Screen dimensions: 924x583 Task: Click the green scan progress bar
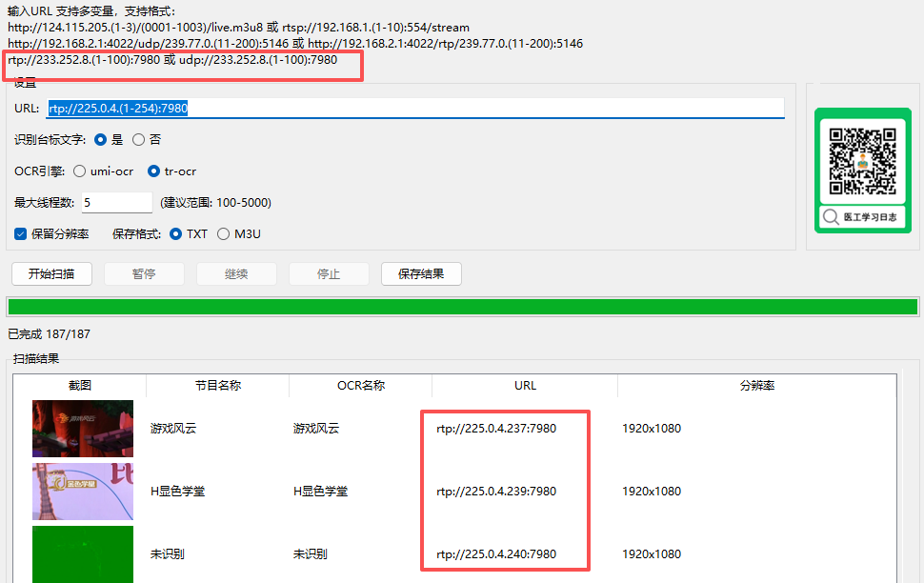[x=462, y=307]
